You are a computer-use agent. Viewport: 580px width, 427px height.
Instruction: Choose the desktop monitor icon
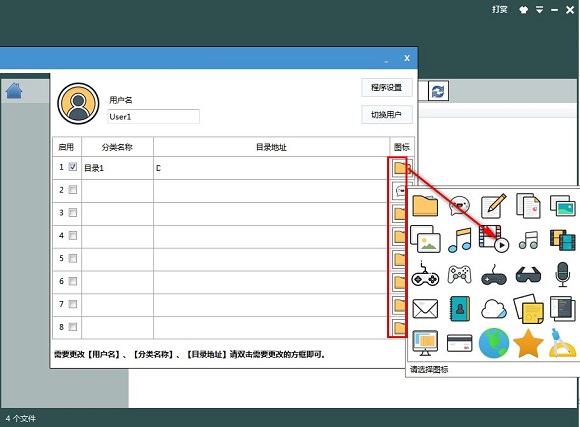click(425, 343)
